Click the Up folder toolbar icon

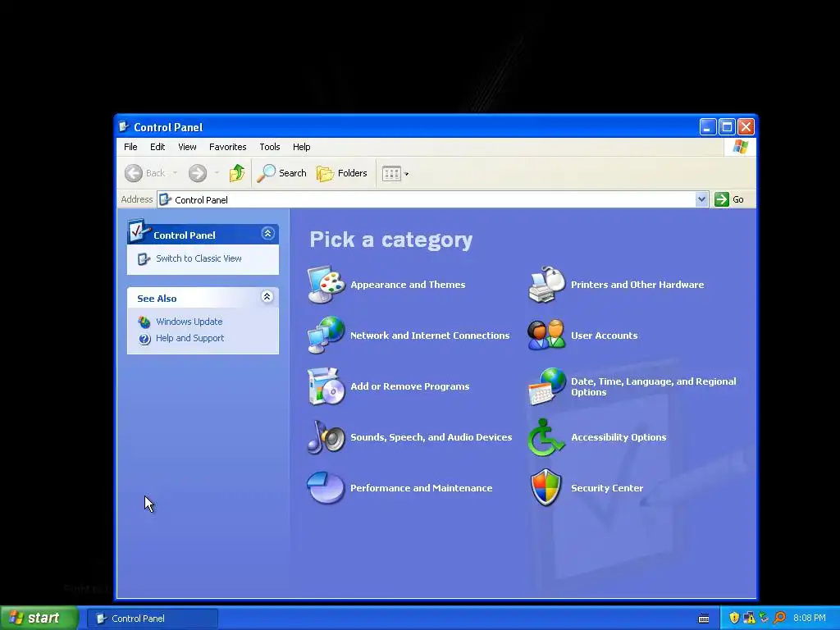pos(237,173)
